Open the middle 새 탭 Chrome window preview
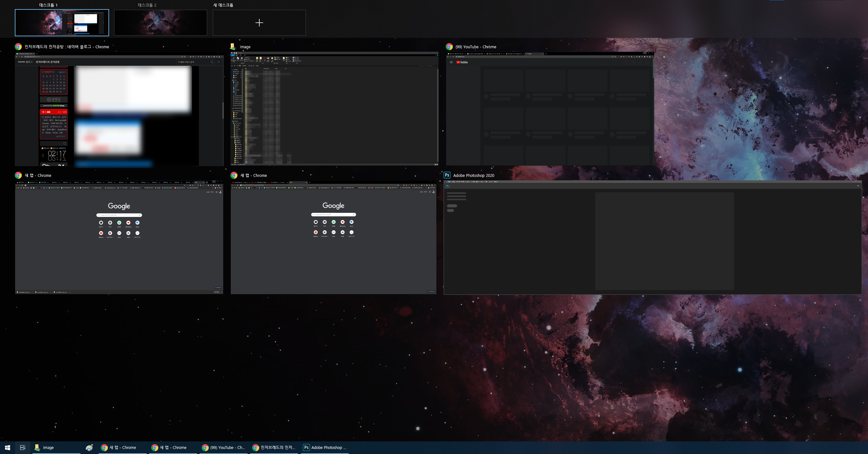Image resolution: width=868 pixels, height=454 pixels. [333, 238]
